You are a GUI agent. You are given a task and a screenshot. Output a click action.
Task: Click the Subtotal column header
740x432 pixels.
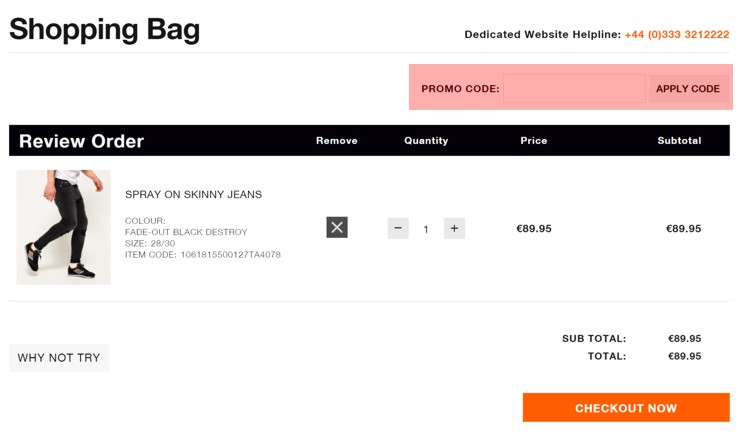679,141
